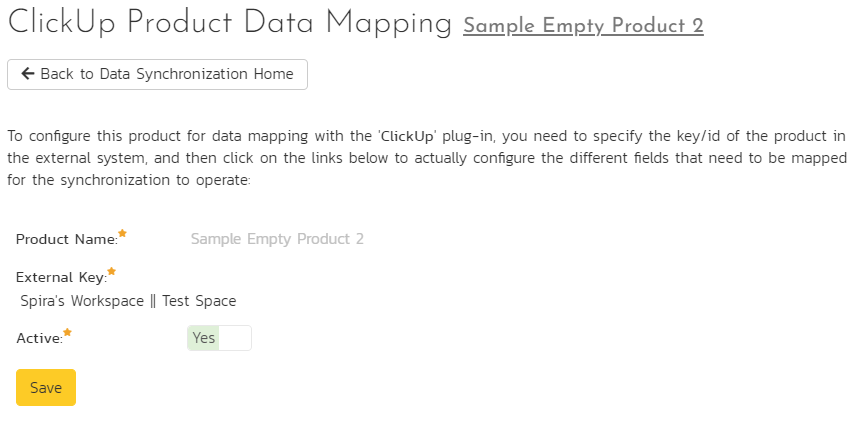
Task: Focus the External Key field with Spira's Workspace
Action: [x=128, y=301]
